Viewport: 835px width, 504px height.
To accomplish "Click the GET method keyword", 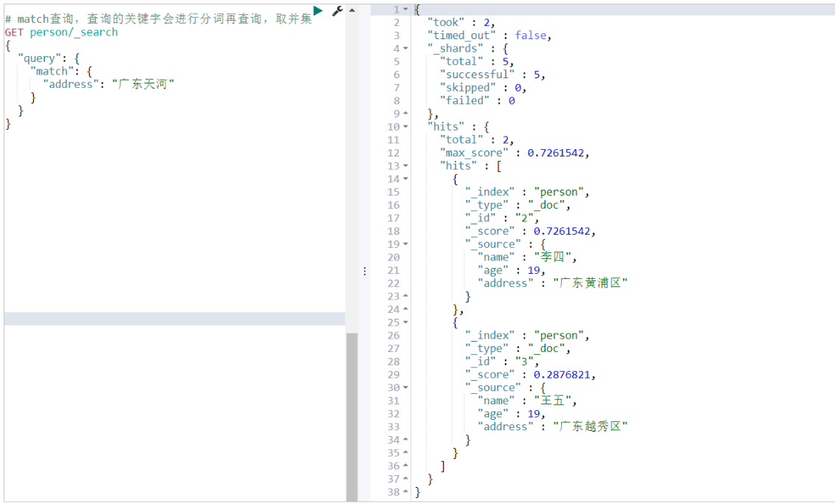I will (x=14, y=32).
